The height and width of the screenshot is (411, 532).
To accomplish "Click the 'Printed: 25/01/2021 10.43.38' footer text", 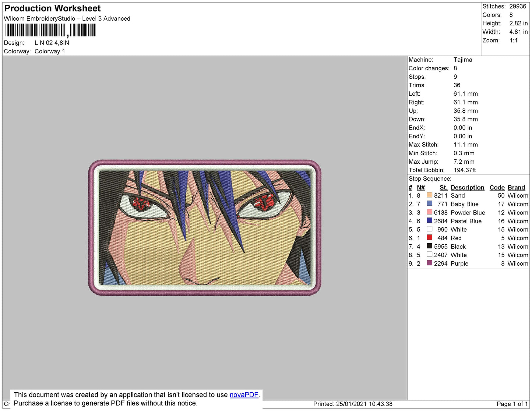I will 353,404.
